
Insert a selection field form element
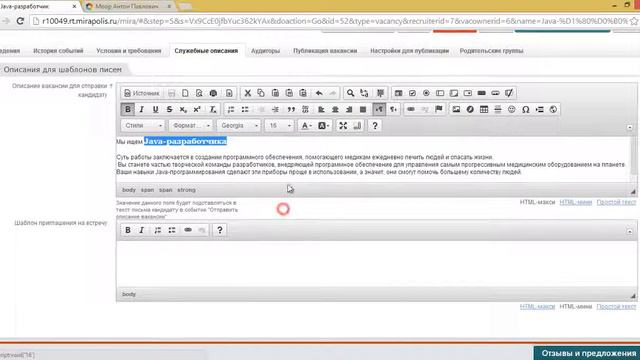pyautogui.click(x=468, y=93)
